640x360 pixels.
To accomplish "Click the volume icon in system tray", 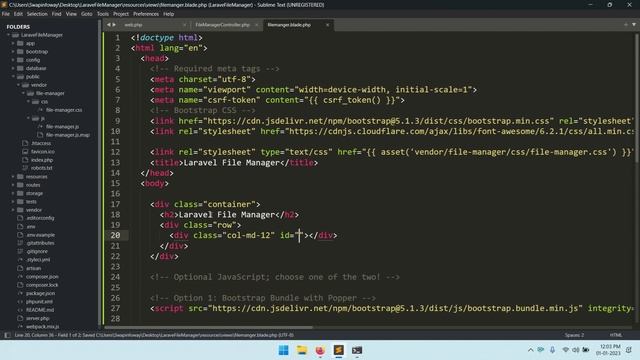I will (576, 350).
